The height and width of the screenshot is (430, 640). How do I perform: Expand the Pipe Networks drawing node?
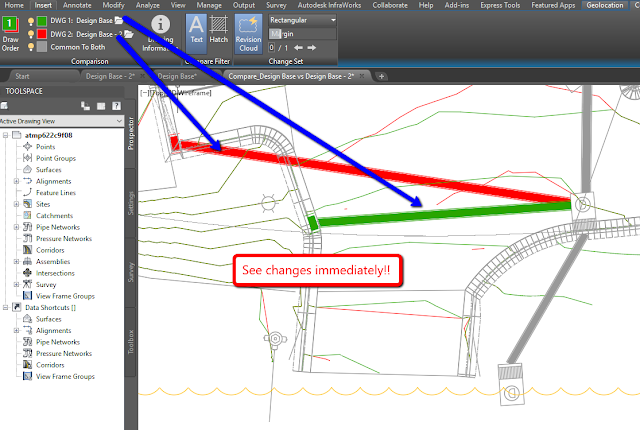pos(16,227)
